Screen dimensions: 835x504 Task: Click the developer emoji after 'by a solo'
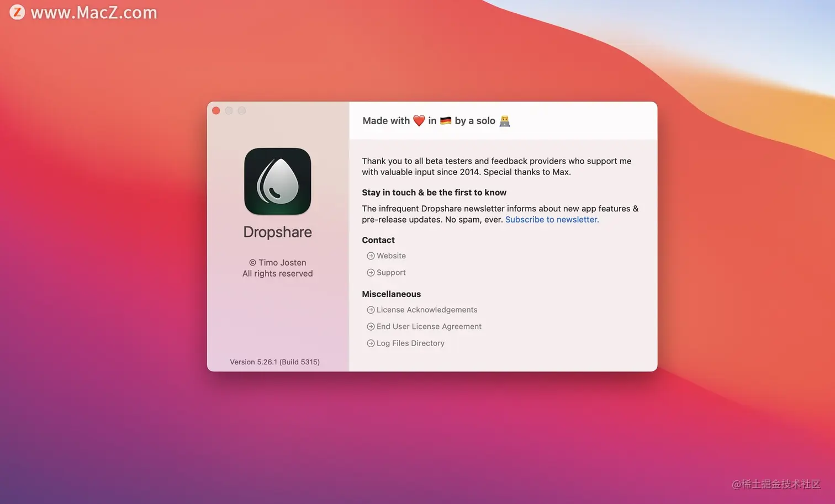505,121
